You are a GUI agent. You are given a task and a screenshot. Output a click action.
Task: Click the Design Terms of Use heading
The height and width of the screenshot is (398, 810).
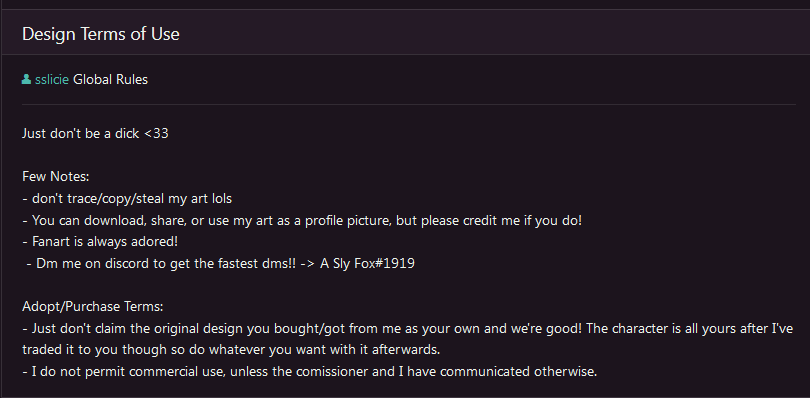[x=101, y=34]
